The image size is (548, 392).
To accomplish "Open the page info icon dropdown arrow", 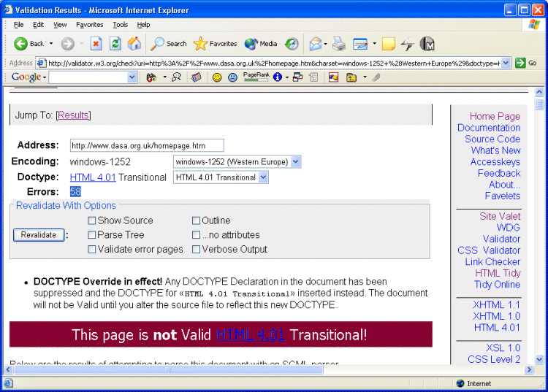I will pyautogui.click(x=287, y=77).
